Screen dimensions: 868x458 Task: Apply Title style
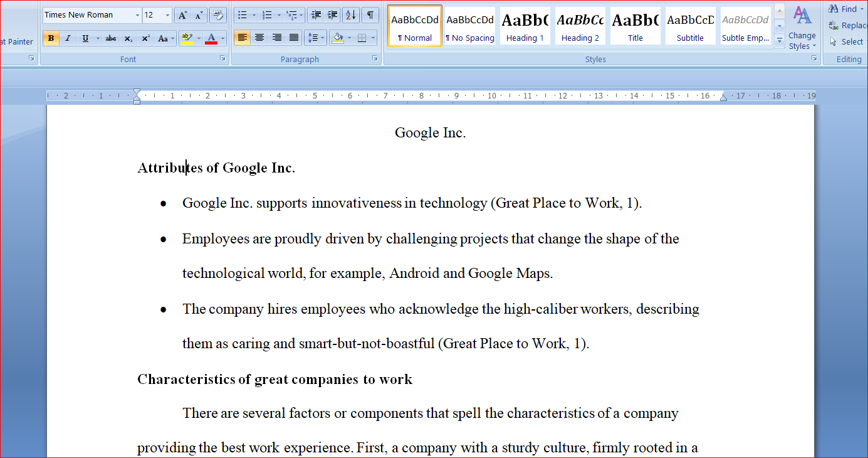click(635, 26)
